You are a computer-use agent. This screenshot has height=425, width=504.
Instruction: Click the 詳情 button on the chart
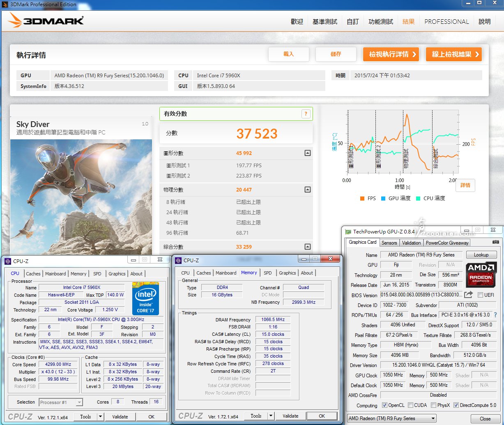click(x=465, y=185)
